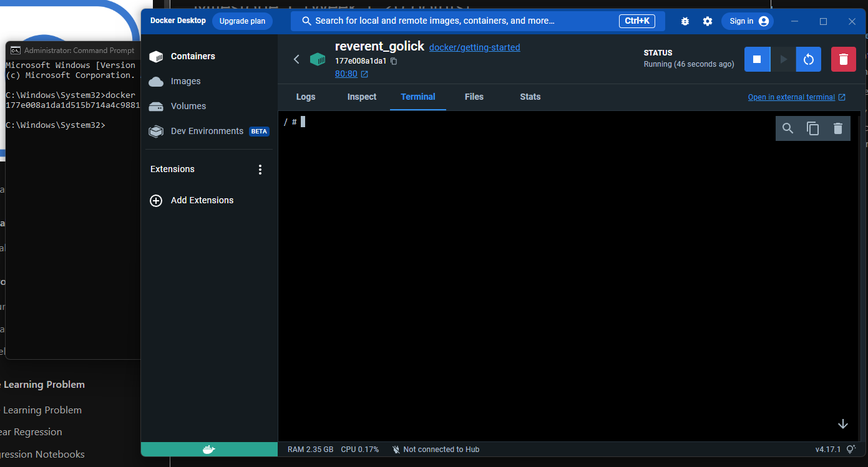Click the Dev Environments cube icon
This screenshot has width=868, height=467.
pos(156,131)
